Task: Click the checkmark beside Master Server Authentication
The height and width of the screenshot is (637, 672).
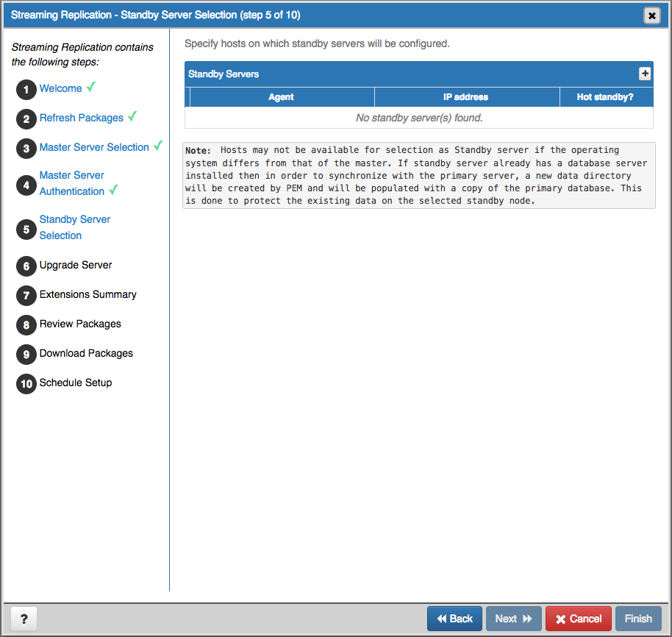Action: 113,190
